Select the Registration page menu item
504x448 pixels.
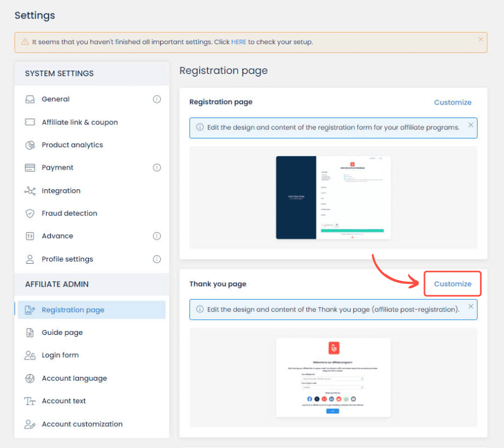tap(92, 310)
